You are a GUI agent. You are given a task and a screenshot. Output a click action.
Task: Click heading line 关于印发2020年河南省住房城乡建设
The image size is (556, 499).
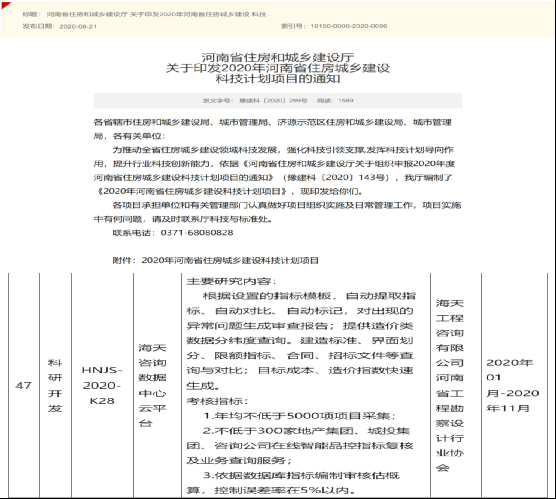pyautogui.click(x=278, y=68)
